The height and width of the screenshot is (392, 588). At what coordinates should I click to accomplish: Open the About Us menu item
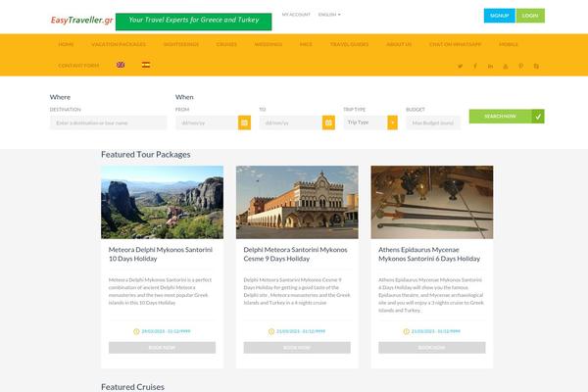pyautogui.click(x=399, y=44)
